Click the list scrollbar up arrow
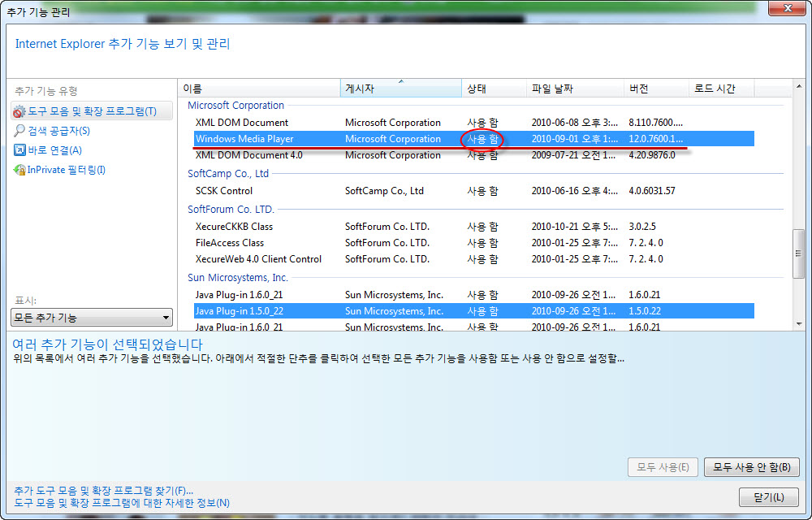Viewport: 812px width, 520px height. coord(798,86)
